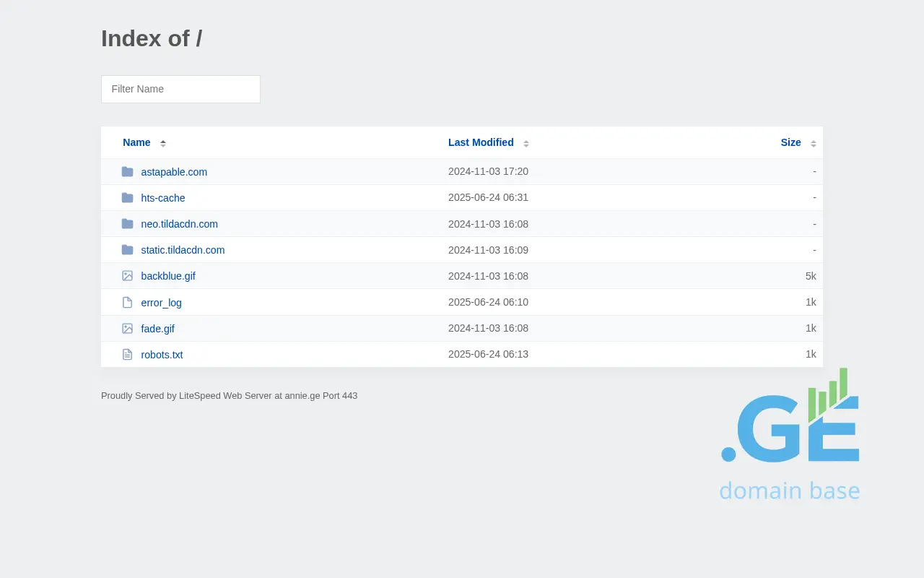
Task: Click the hts-cache folder icon
Action: click(128, 198)
